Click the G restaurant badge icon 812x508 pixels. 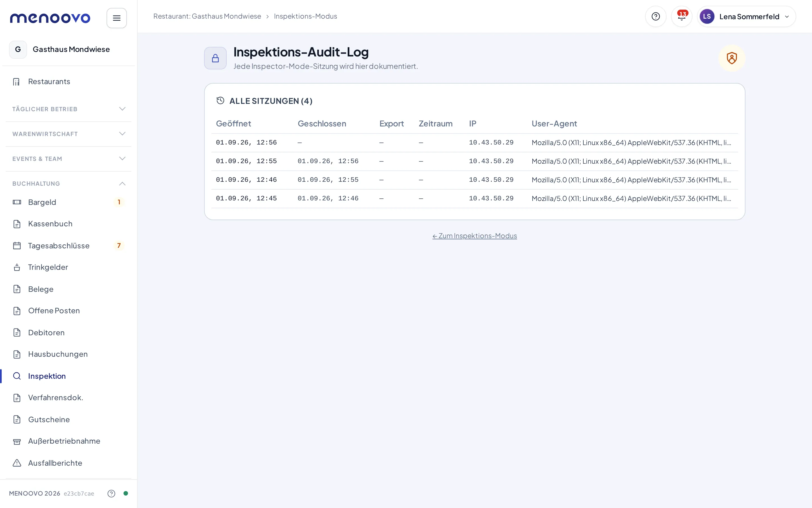18,49
